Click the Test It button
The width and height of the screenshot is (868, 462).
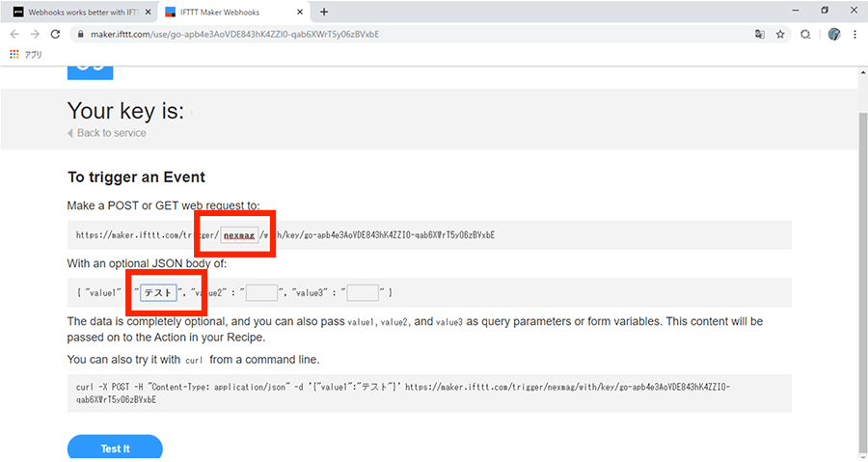115,448
